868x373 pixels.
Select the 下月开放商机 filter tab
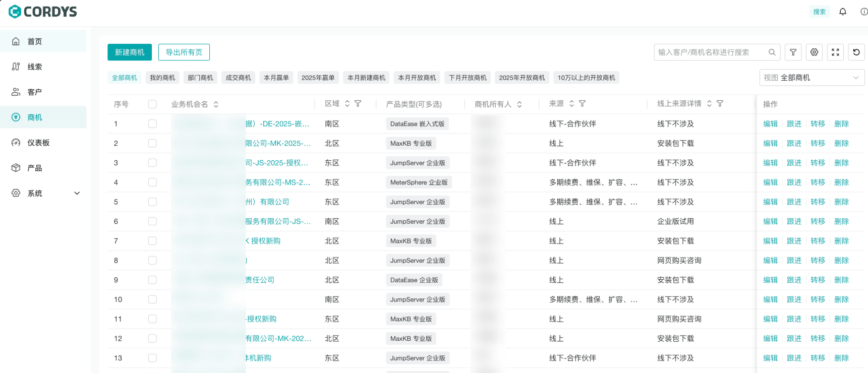(468, 78)
